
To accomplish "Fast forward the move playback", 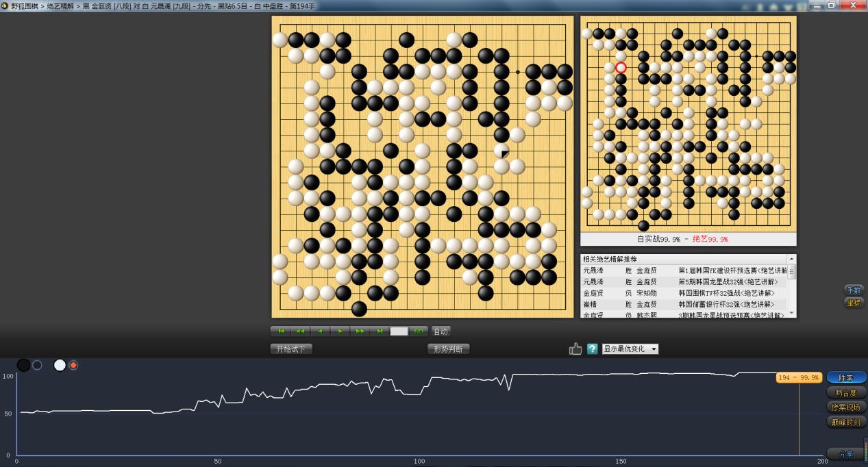I will tap(360, 331).
